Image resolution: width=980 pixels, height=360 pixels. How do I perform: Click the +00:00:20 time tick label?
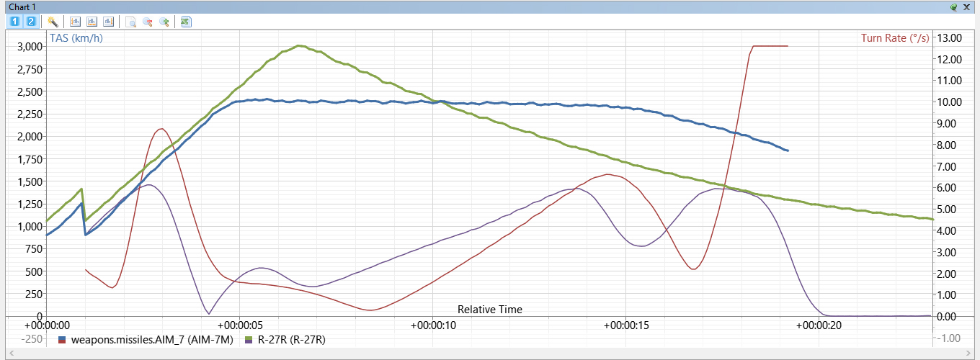819,325
